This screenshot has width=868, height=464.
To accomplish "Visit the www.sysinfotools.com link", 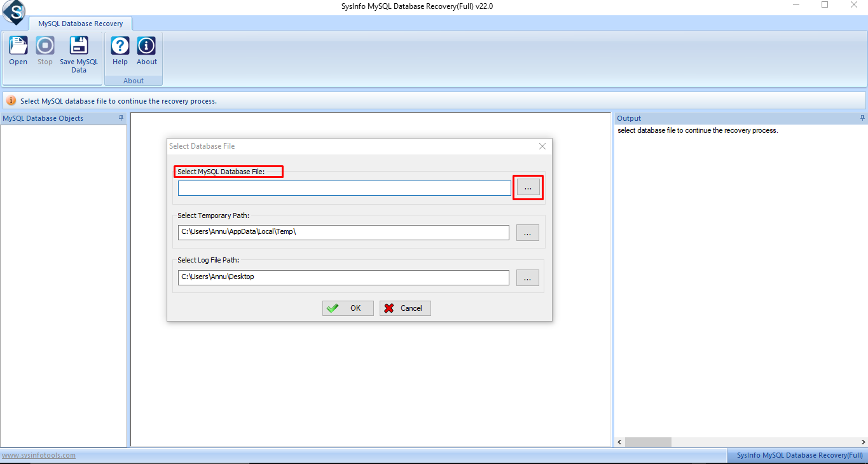I will [39, 455].
